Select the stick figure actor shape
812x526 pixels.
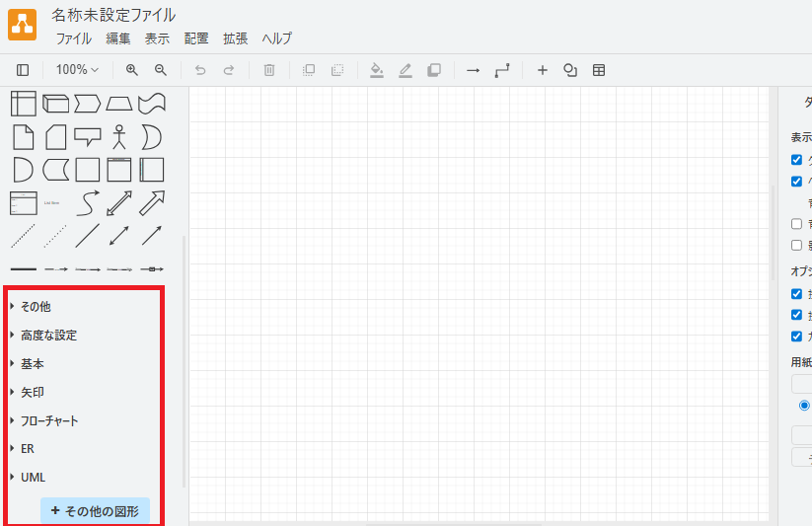click(x=119, y=136)
